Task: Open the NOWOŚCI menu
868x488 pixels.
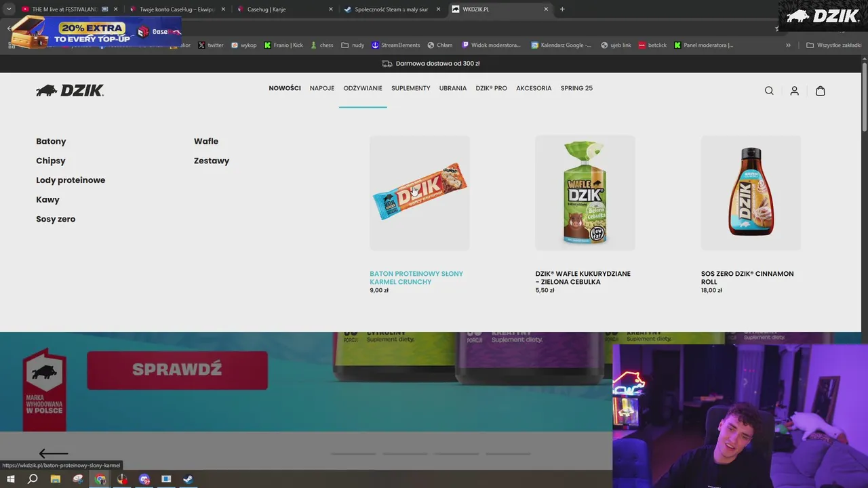Action: pos(285,88)
